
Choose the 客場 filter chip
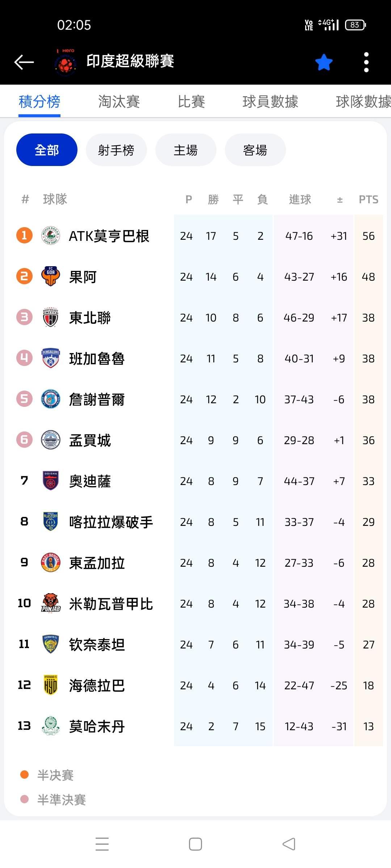click(255, 150)
